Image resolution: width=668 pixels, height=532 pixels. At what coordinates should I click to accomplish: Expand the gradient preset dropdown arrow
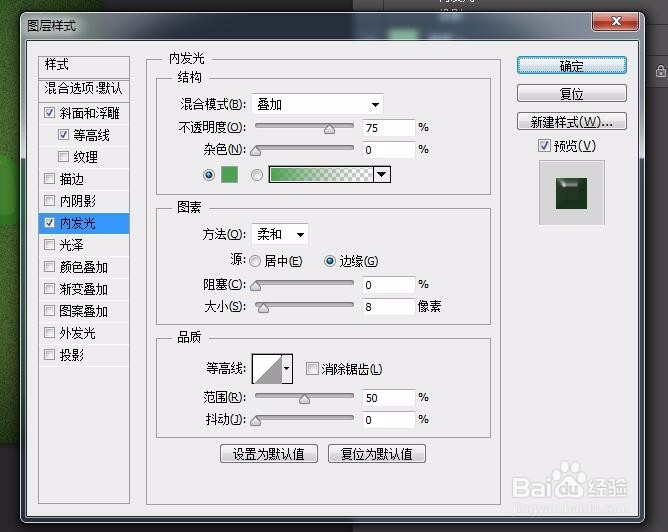coord(382,174)
